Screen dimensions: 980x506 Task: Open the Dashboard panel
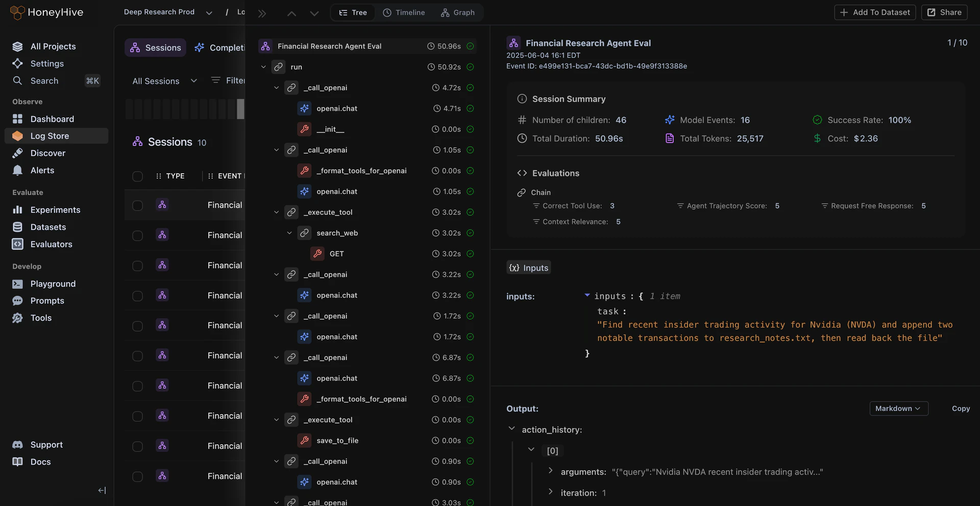point(53,118)
